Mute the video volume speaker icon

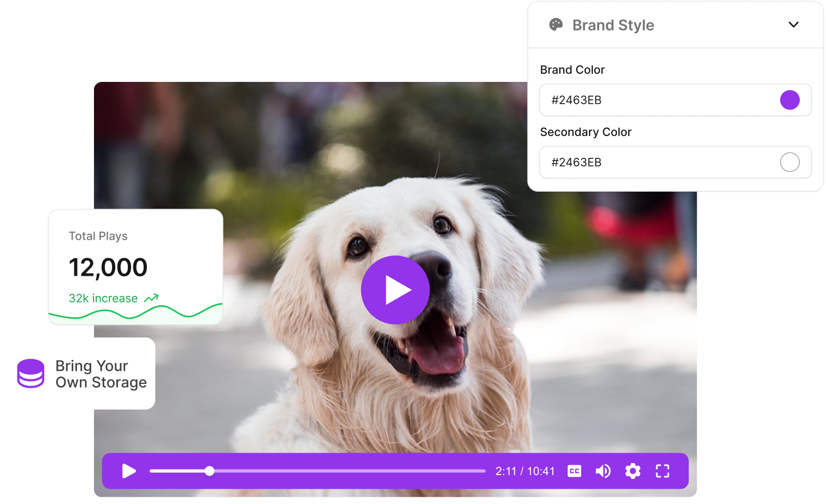coord(603,471)
